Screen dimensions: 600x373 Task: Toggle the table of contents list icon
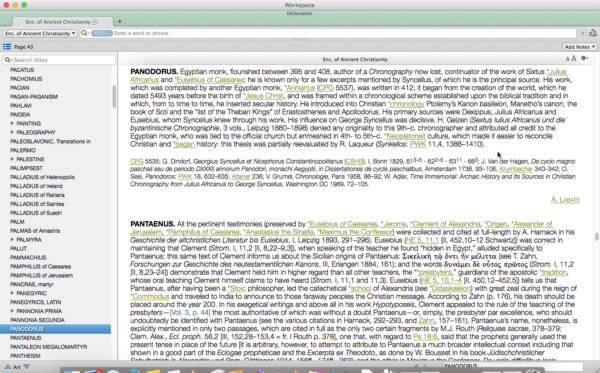pos(7,47)
